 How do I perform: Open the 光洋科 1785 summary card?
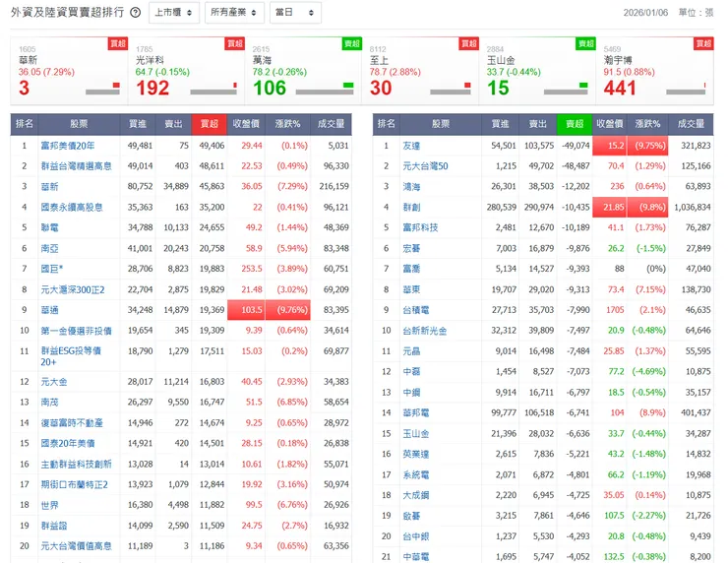click(186, 72)
